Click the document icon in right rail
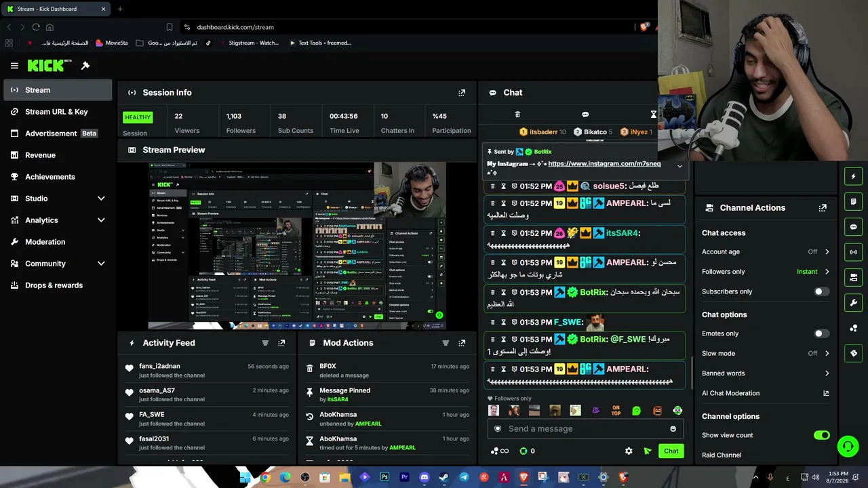This screenshot has width=868, height=488. click(854, 201)
